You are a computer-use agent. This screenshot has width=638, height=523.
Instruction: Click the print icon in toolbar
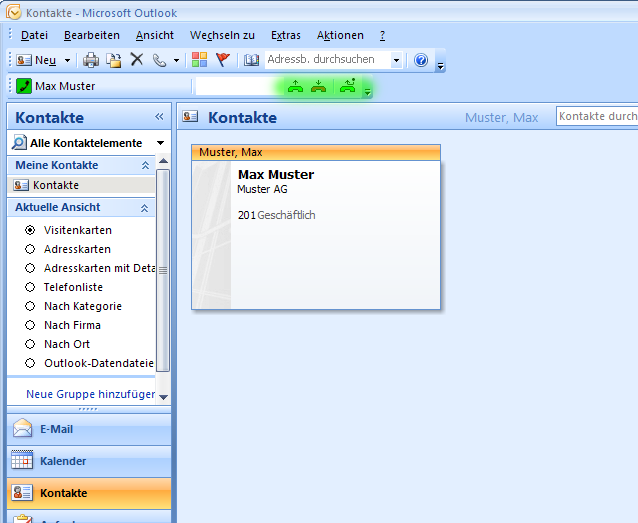coord(91,60)
